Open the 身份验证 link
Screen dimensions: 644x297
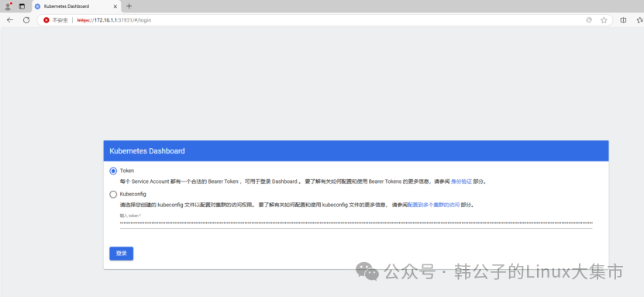coord(461,181)
